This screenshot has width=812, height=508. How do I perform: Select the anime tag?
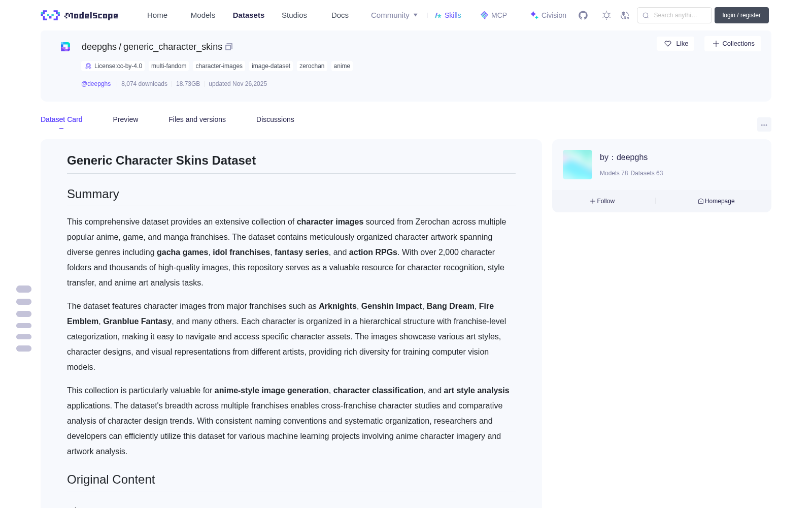coord(342,66)
